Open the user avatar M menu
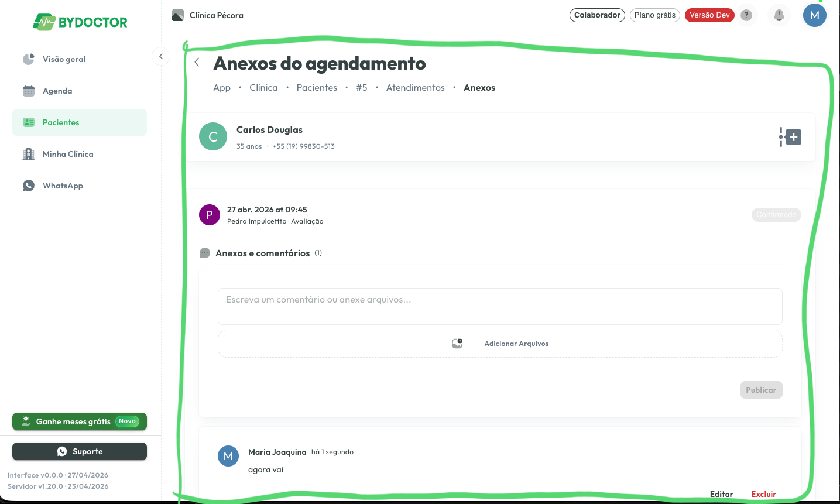The image size is (840, 504). (815, 15)
